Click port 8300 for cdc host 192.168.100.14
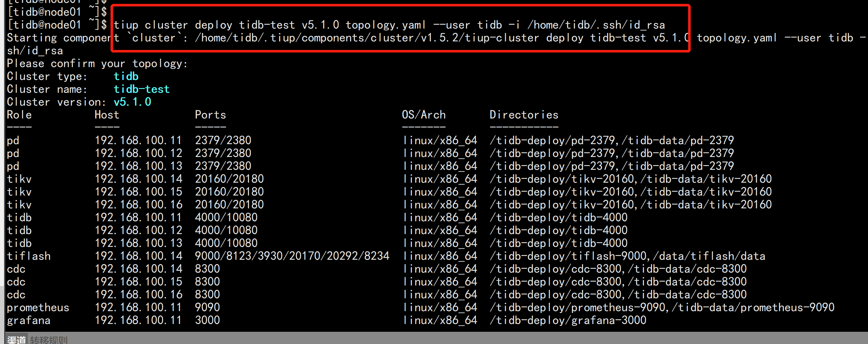Viewport: 868px width, 344px height. click(207, 269)
